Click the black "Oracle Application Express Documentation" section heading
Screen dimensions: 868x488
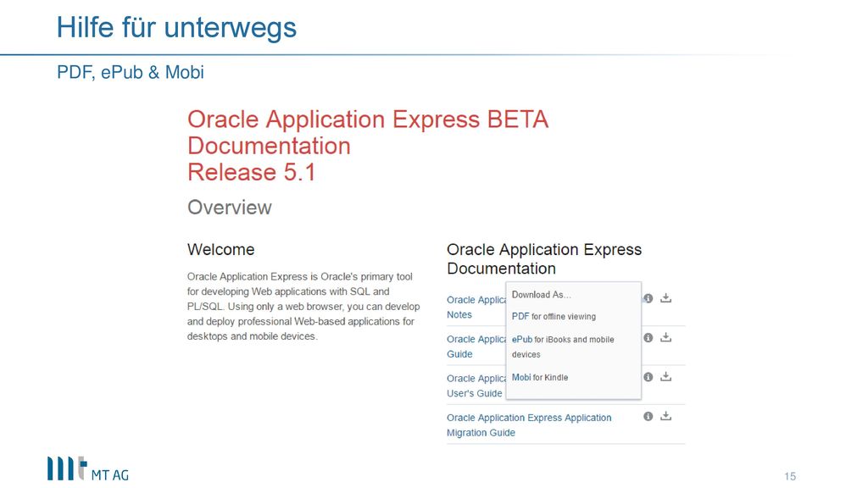pyautogui.click(x=544, y=259)
